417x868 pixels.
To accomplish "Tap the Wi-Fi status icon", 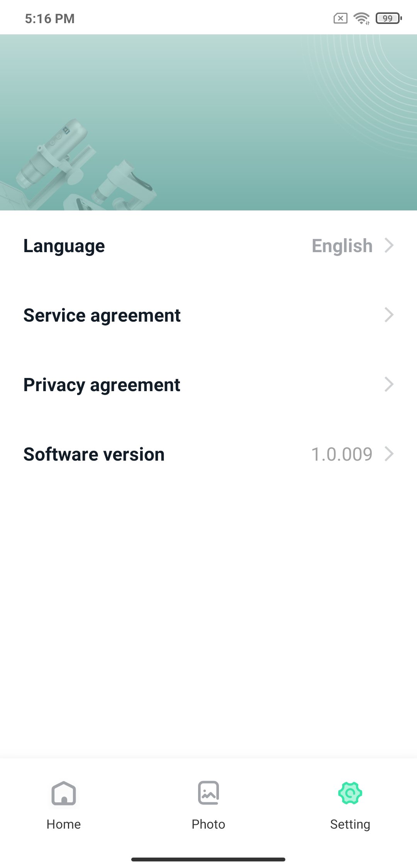I will coord(362,18).
